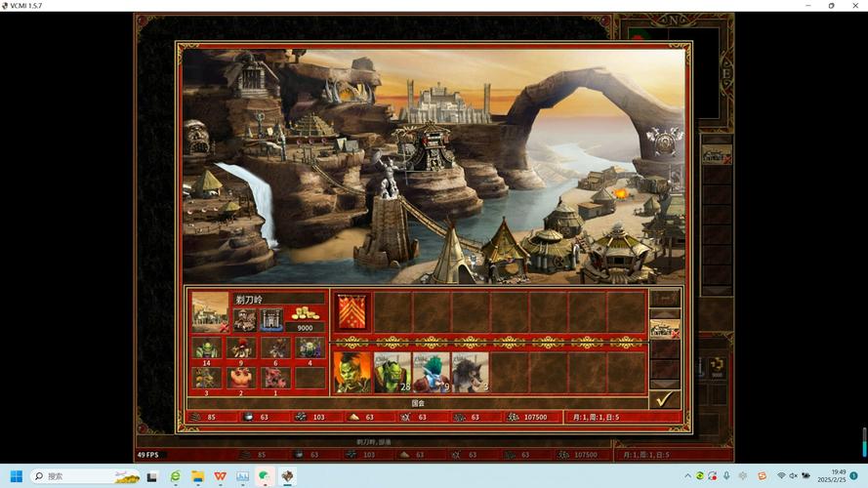
Task: Click the microphone tray icon
Action: pyautogui.click(x=726, y=476)
